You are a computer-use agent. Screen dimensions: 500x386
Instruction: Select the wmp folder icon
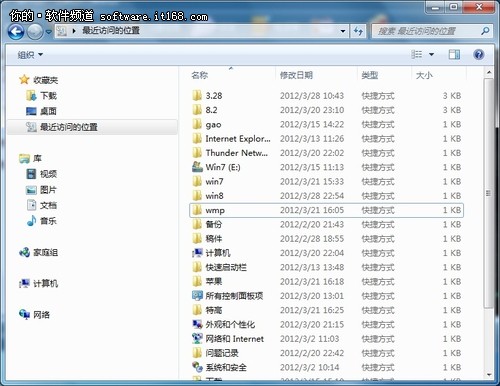pos(197,210)
